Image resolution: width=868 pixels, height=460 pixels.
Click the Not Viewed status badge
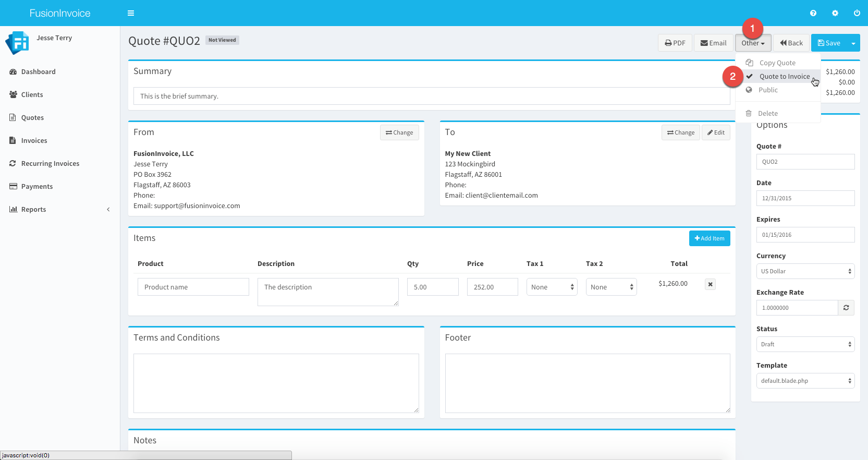tap(222, 40)
